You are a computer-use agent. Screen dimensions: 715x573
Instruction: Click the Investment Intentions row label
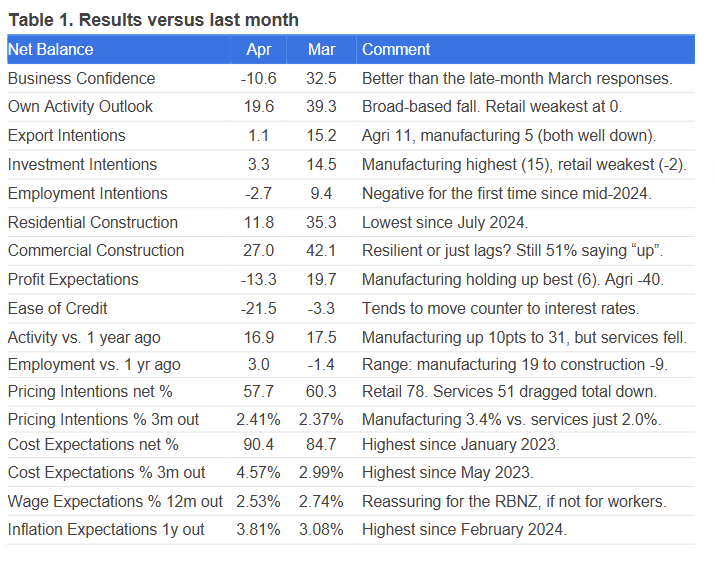[82, 164]
